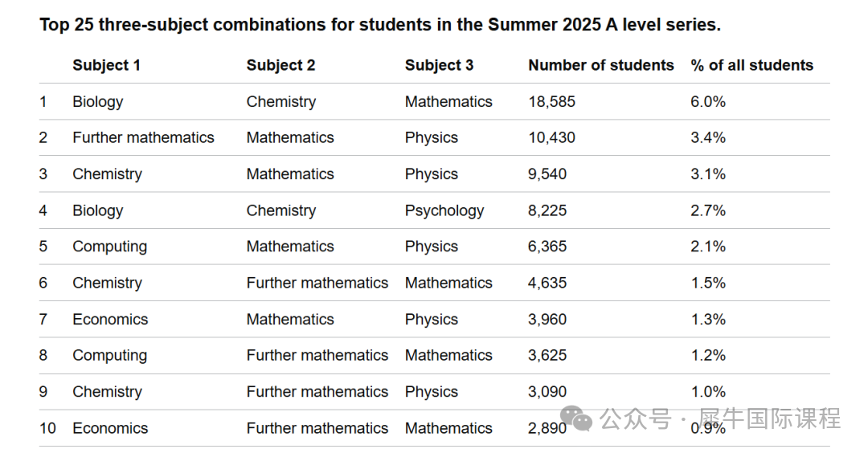Select "Economics" in row 7
868x453 pixels.
click(x=110, y=320)
